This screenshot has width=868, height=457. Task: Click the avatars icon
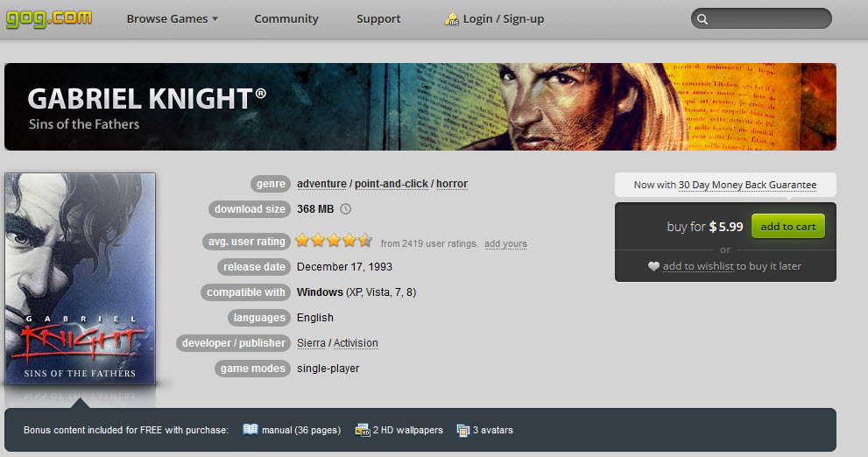(462, 430)
